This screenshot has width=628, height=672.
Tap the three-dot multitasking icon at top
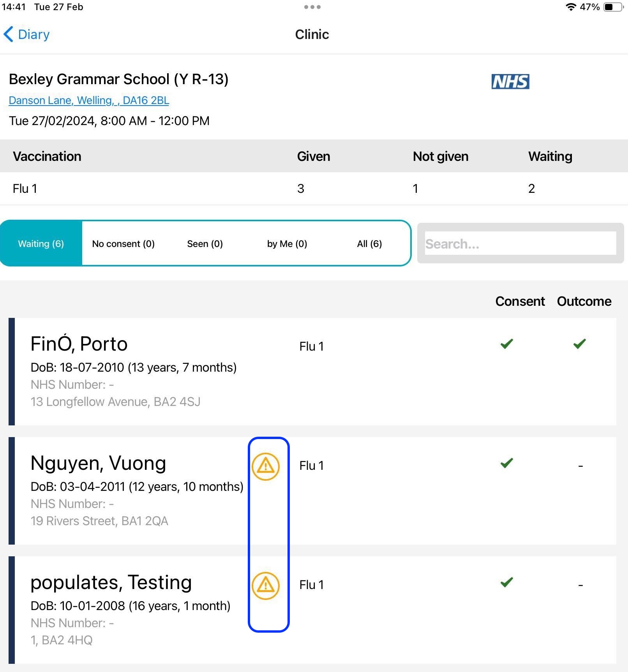pos(312,7)
